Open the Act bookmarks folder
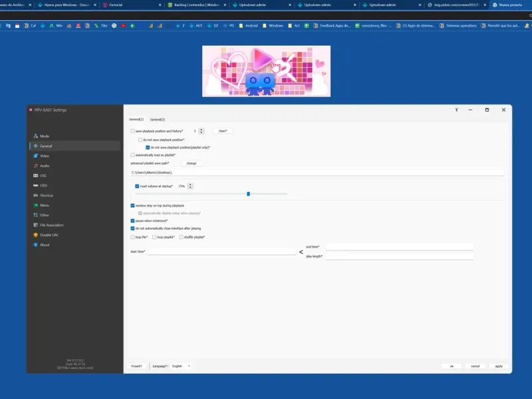This screenshot has width=532, height=399. click(x=294, y=25)
